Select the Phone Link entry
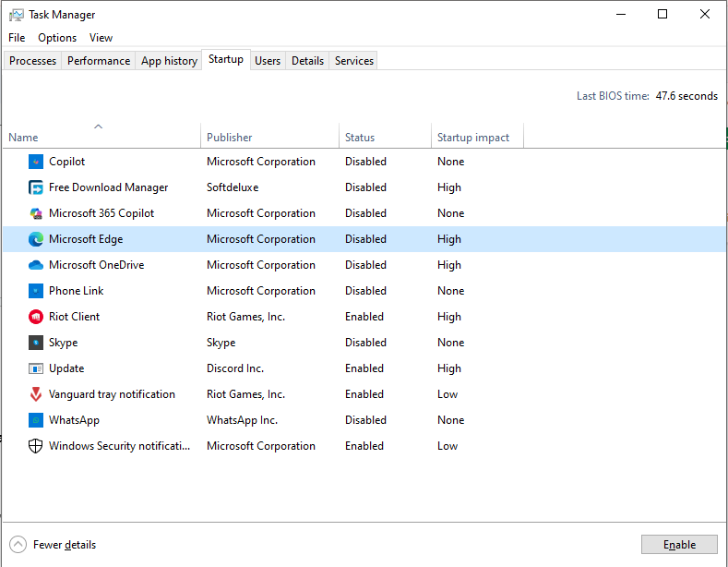 pos(77,291)
